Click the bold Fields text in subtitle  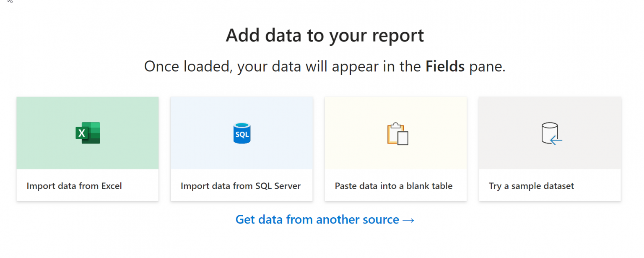coord(445,66)
